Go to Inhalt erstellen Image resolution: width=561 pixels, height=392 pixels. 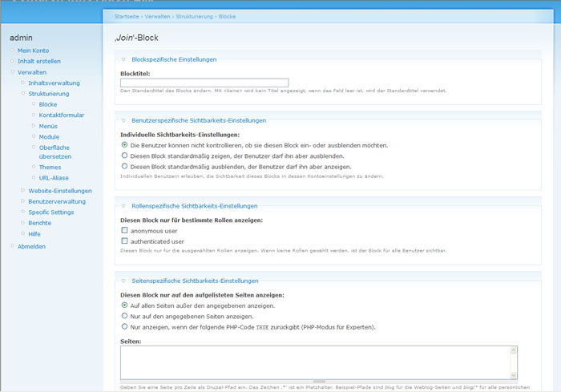click(38, 61)
